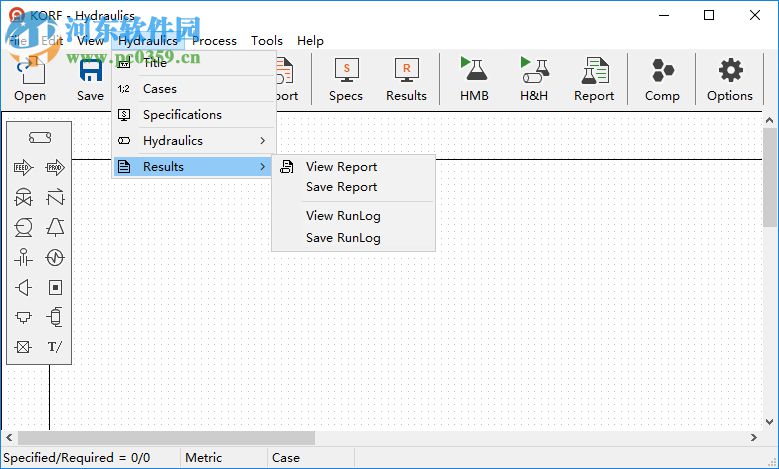Image resolution: width=779 pixels, height=469 pixels.
Task: Choose Specifications from the Hydraulics menu
Action: pos(194,115)
